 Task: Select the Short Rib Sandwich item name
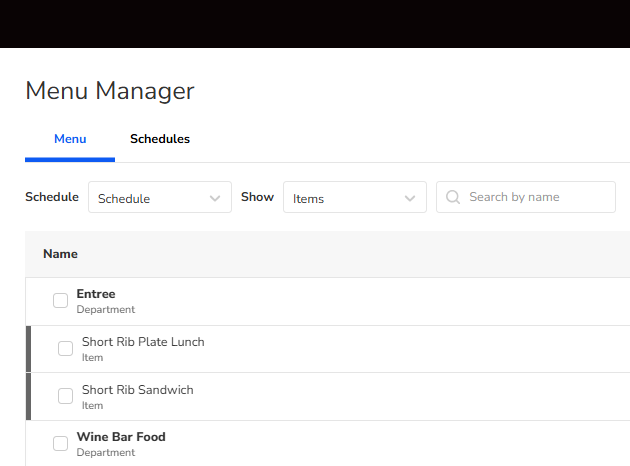pos(137,390)
